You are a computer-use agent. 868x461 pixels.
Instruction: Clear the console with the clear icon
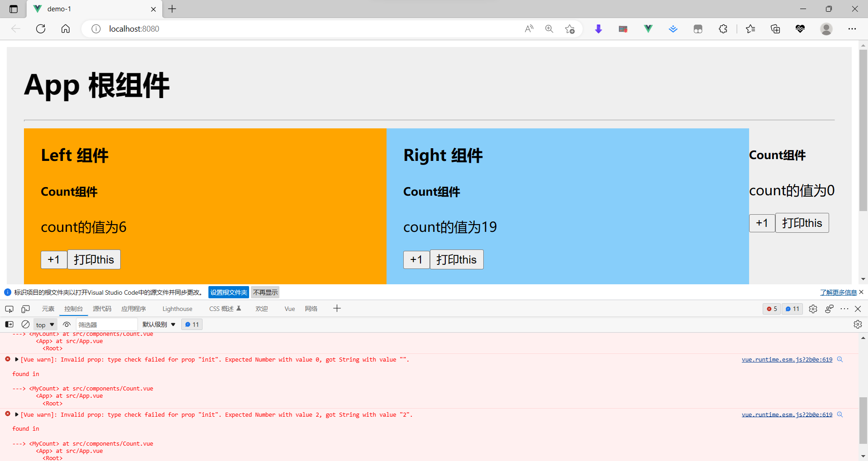point(25,324)
